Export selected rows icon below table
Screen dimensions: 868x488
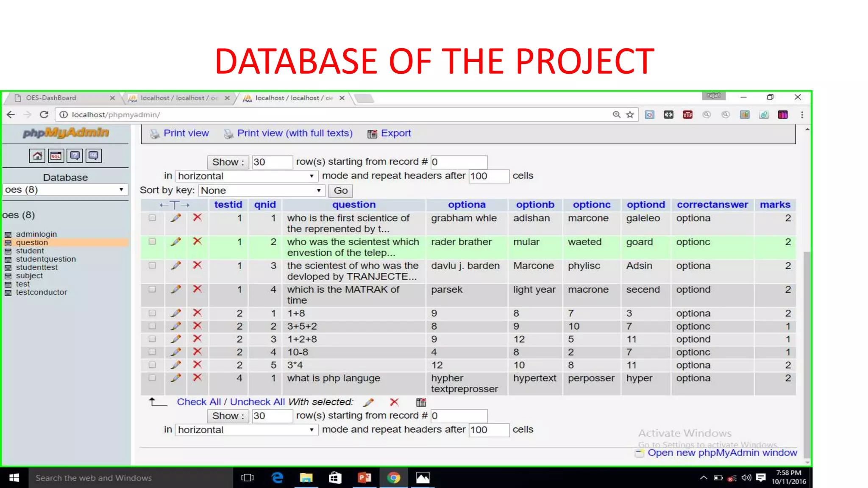(421, 402)
